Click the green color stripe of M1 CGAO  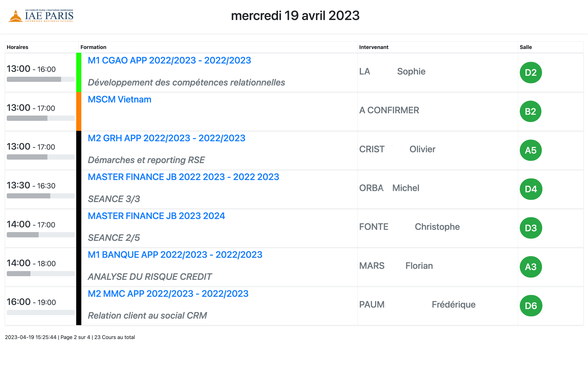pyautogui.click(x=79, y=73)
